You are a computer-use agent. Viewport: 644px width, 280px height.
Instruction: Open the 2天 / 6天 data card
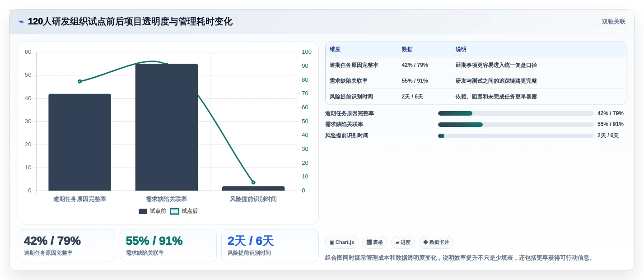270,246
